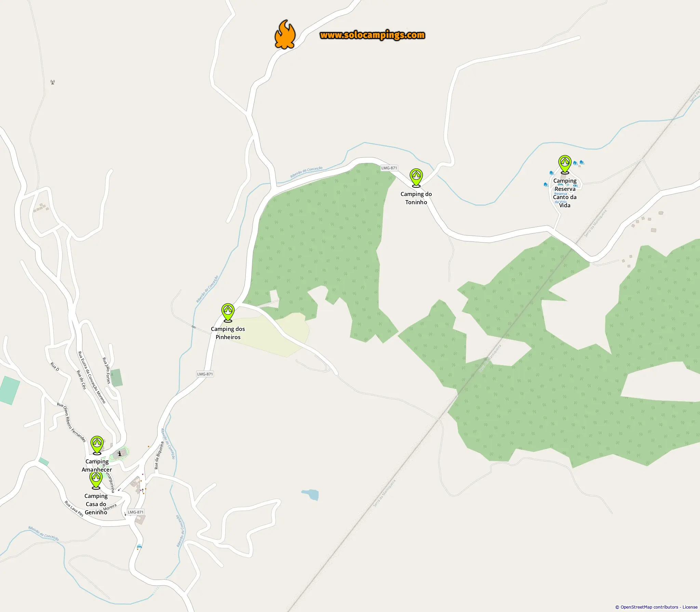The height and width of the screenshot is (612, 700).
Task: Click the communications tower antenna icon
Action: coord(53,82)
